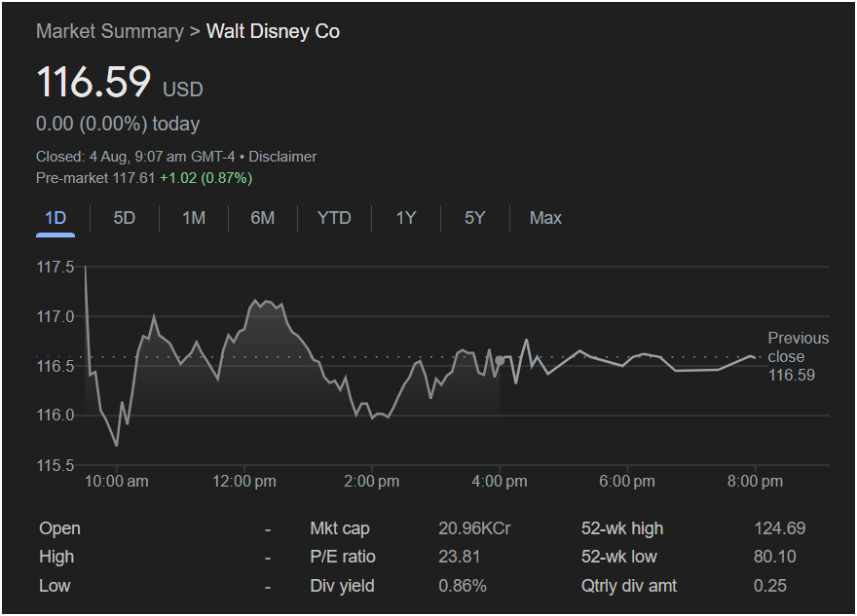Click the 'Closed: 4 Aug, 9:07 am GMT-4' text
Screen dimensions: 857x616
tap(135, 157)
